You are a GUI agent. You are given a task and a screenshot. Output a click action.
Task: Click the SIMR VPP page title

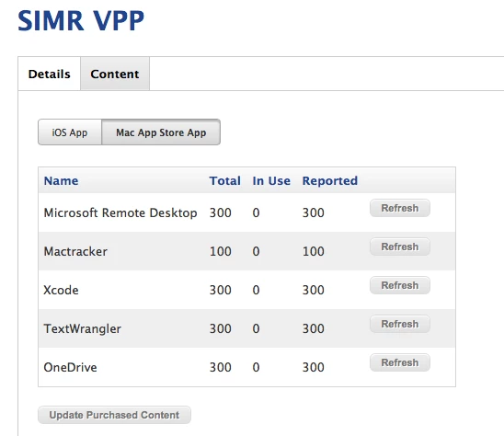(81, 20)
